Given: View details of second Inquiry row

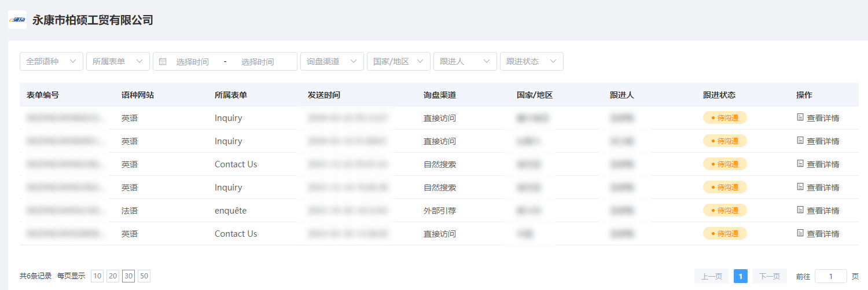Looking at the screenshot, I should coord(818,141).
